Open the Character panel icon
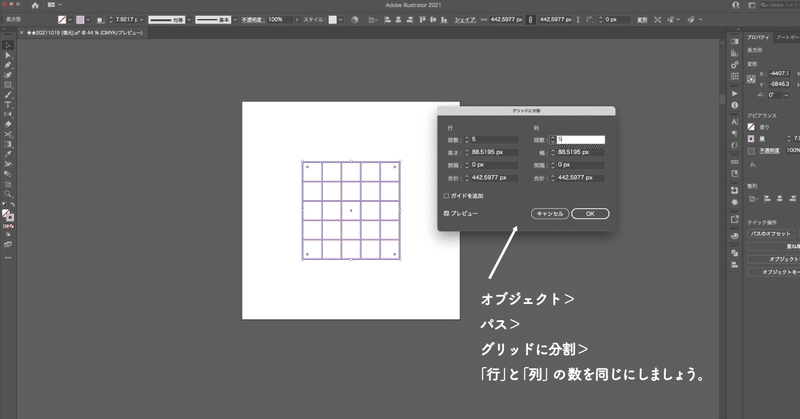 [734, 122]
